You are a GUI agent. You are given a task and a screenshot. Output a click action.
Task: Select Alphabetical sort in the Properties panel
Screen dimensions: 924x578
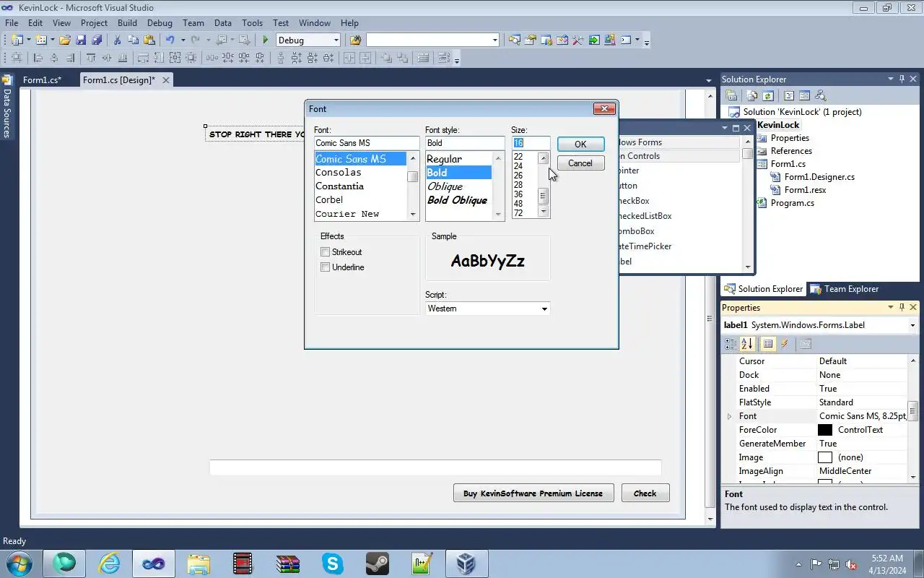[747, 344]
